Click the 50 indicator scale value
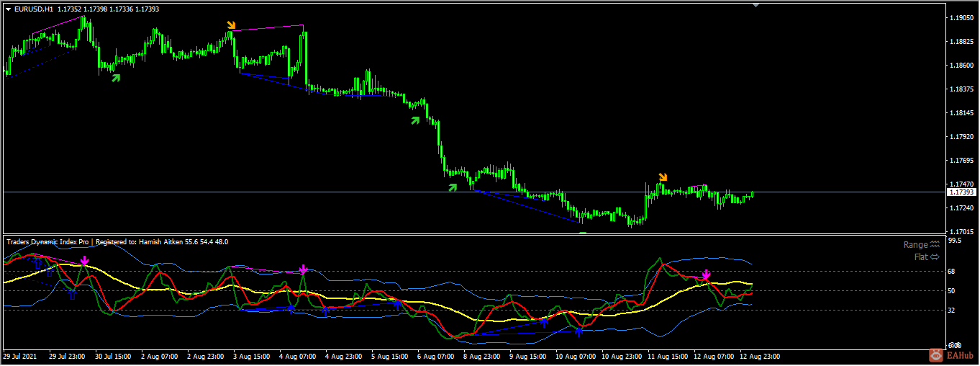This screenshot has width=980, height=366. [x=953, y=291]
